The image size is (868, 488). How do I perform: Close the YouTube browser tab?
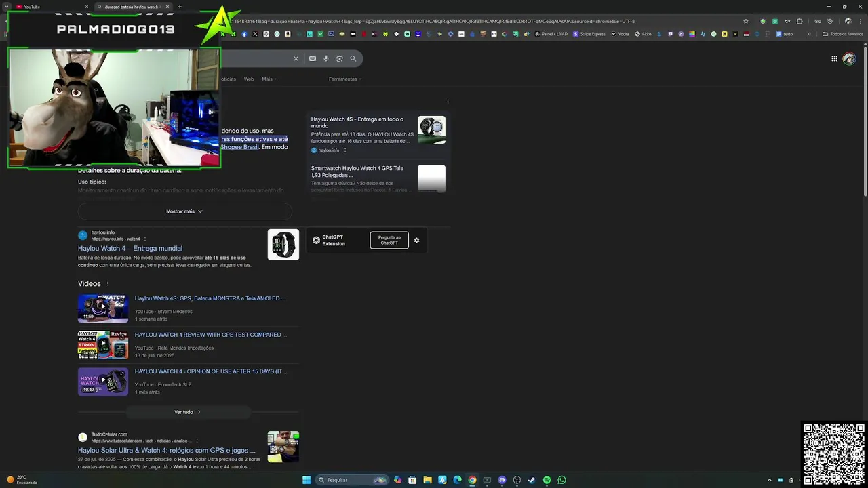(x=87, y=7)
